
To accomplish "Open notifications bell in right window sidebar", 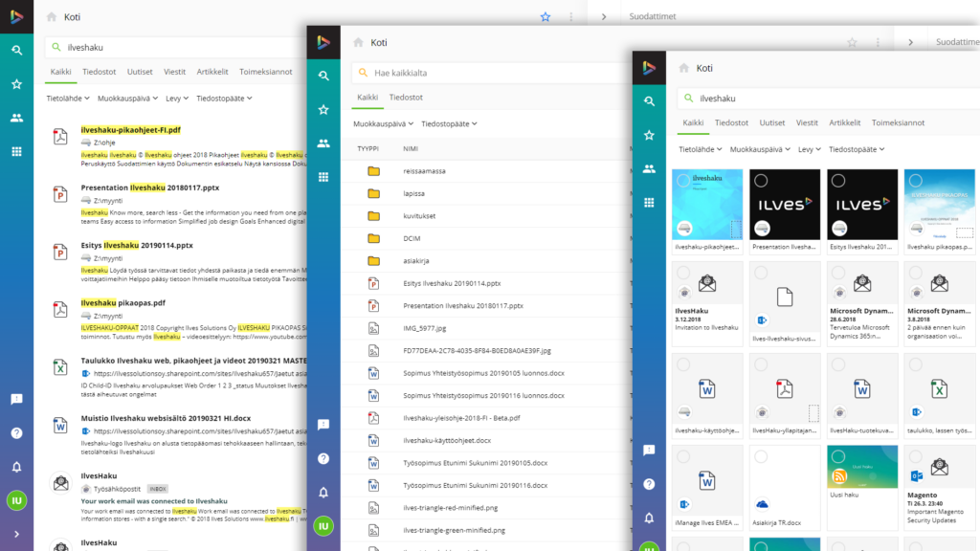I will pos(650,518).
